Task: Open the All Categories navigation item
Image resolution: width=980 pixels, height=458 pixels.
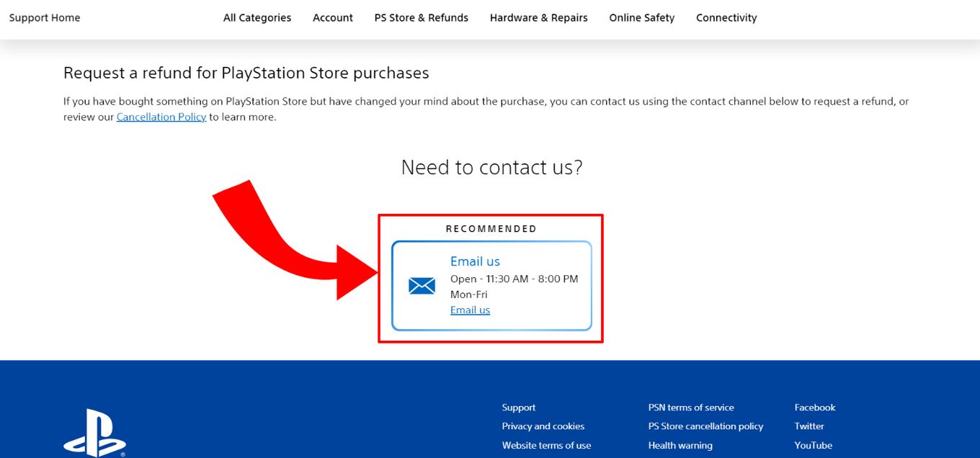Action: point(257,17)
